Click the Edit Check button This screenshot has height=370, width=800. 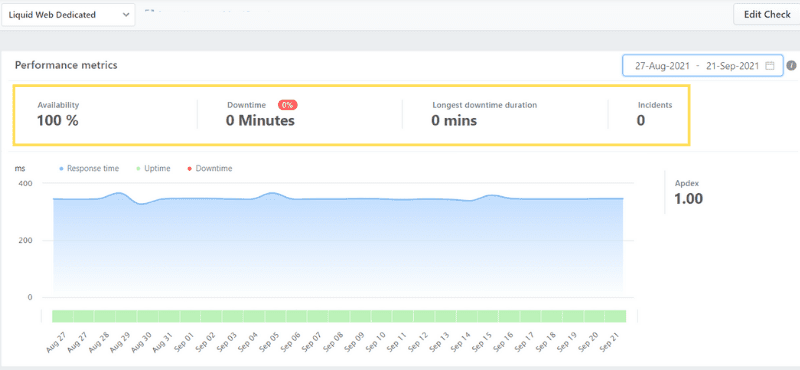[x=767, y=14]
